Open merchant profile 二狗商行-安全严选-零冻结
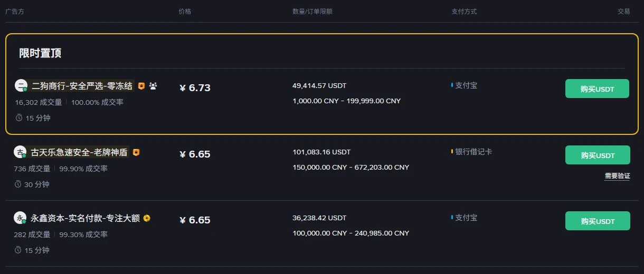Image resolution: width=644 pixels, height=274 pixels. (82, 86)
